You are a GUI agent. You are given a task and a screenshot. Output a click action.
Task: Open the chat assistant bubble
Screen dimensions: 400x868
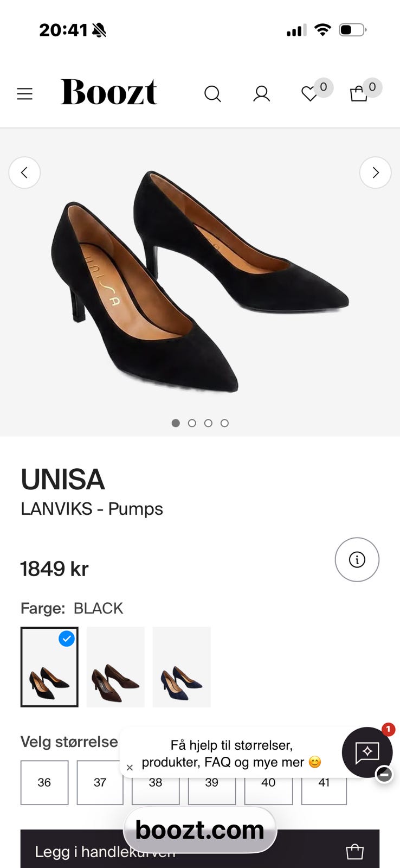tap(367, 752)
